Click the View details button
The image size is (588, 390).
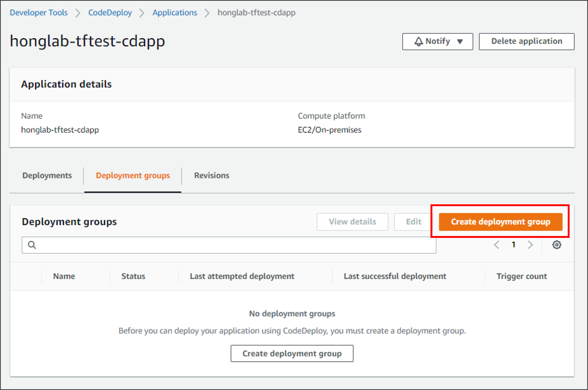[x=352, y=222]
